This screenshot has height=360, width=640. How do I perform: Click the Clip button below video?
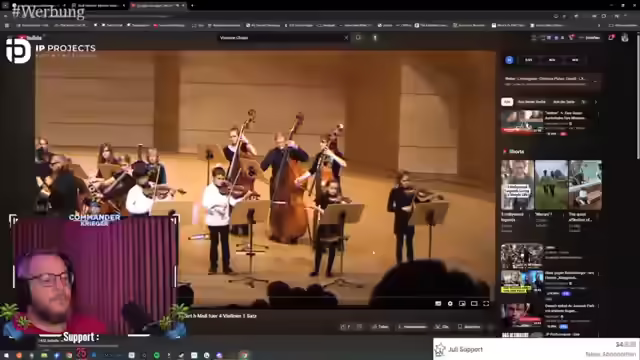click(442, 327)
